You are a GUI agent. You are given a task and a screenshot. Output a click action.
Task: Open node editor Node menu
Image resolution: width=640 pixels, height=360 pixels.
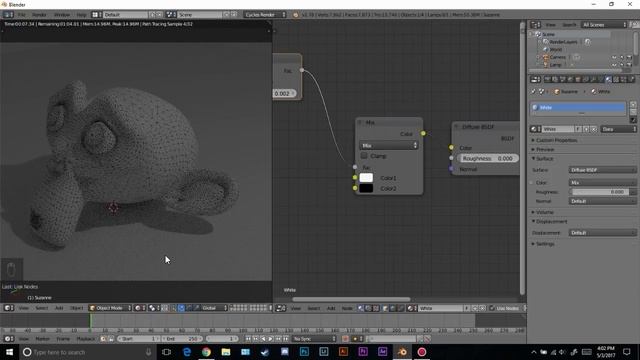click(347, 308)
